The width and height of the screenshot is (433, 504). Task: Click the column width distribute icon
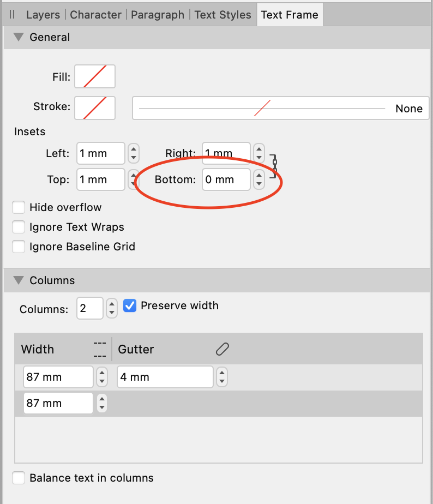99,349
